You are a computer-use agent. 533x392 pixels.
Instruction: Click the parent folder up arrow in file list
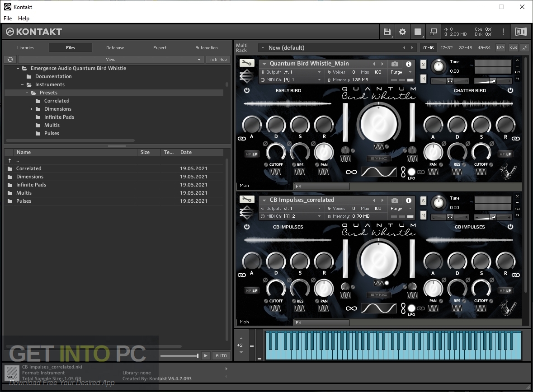point(10,160)
